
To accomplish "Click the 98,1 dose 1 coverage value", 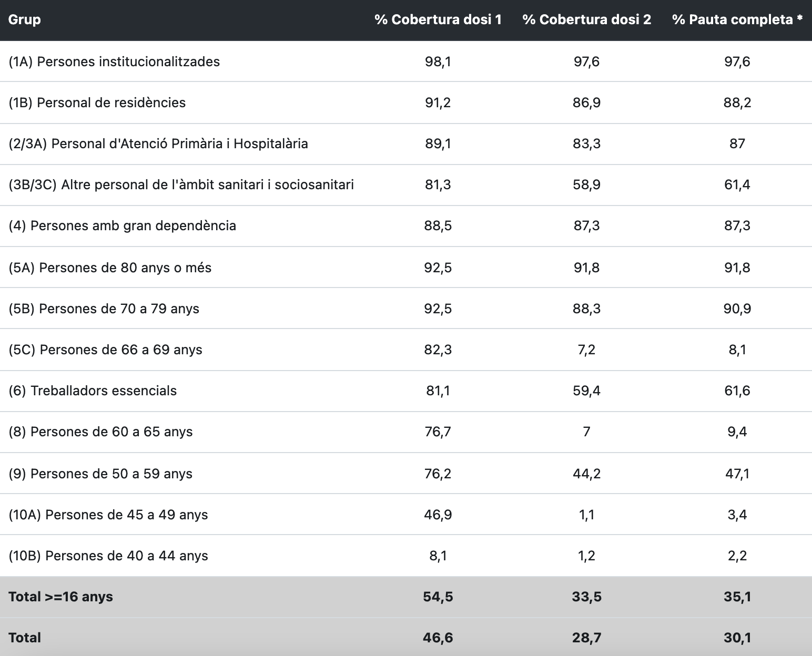I will [x=438, y=61].
